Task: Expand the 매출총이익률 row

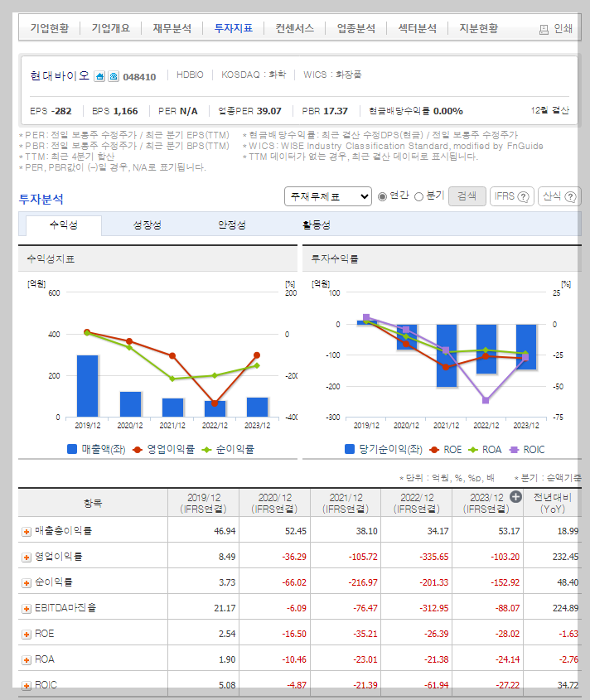Action: click(27, 532)
